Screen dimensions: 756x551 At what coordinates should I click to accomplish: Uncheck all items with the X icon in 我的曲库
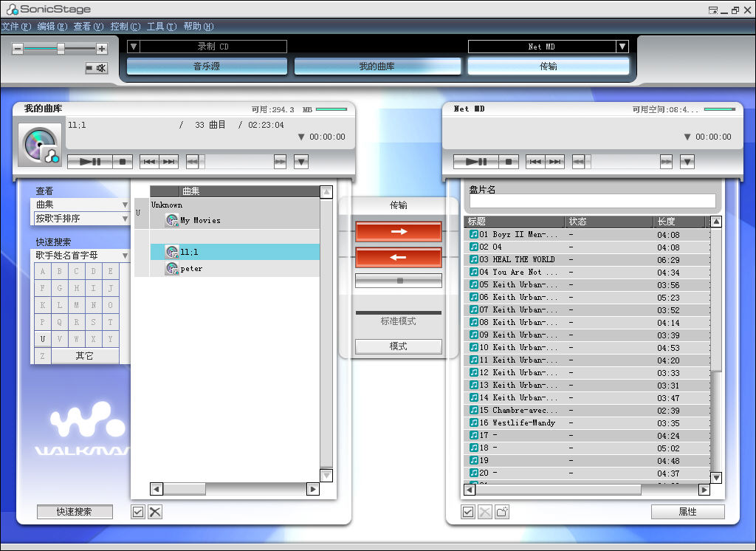coord(155,512)
